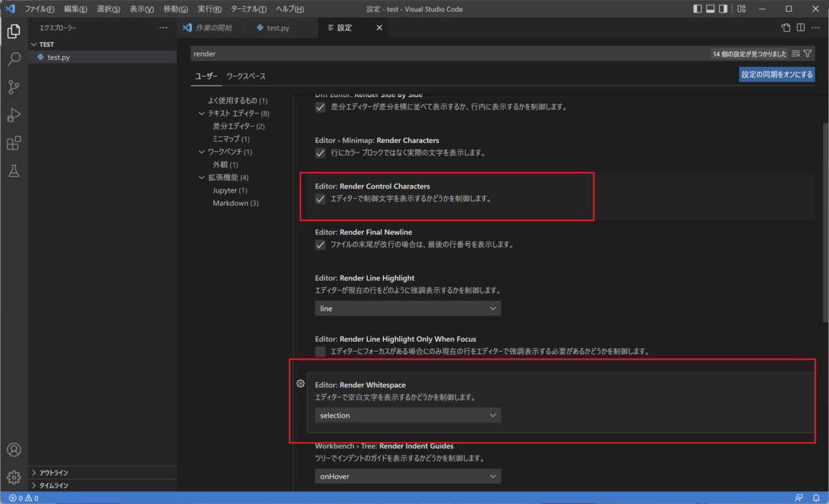Enable Render Line Highlight Only When Focus
829x504 pixels.
pos(320,351)
